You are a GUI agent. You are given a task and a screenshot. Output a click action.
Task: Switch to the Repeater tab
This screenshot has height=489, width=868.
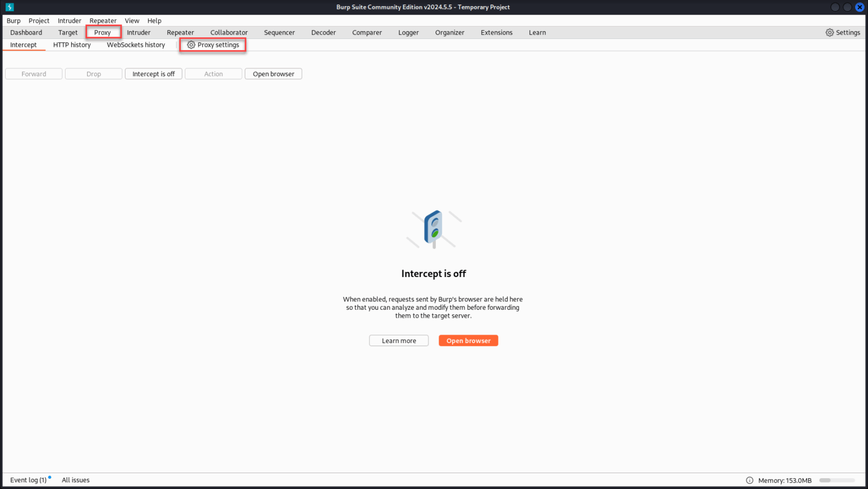[180, 32]
